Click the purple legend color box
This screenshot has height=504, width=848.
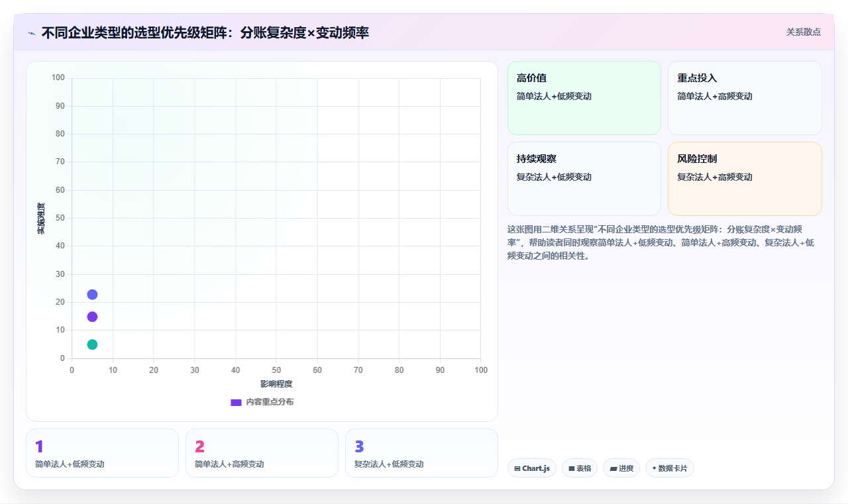[236, 403]
